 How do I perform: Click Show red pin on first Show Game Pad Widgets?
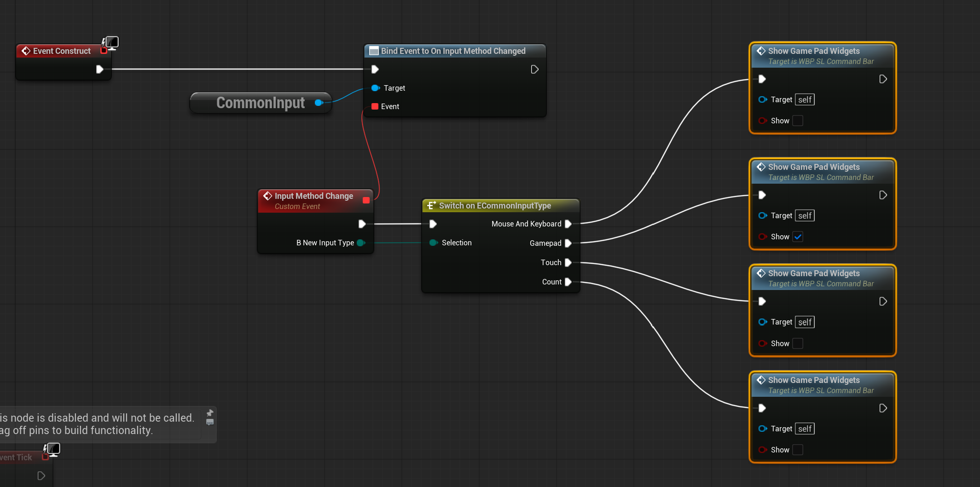763,121
